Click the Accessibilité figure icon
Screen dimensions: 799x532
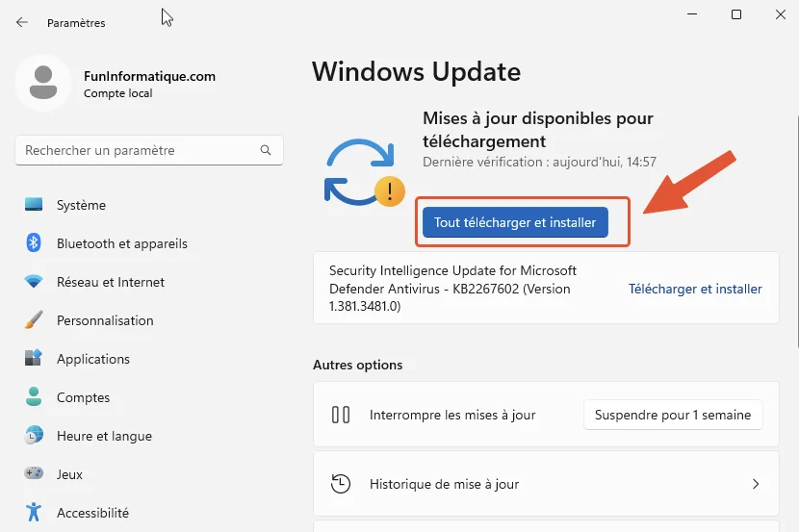pos(34,512)
